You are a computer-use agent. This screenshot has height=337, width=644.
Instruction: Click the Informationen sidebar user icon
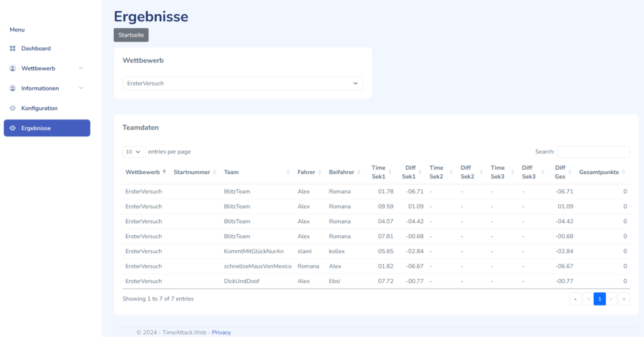[x=13, y=88]
